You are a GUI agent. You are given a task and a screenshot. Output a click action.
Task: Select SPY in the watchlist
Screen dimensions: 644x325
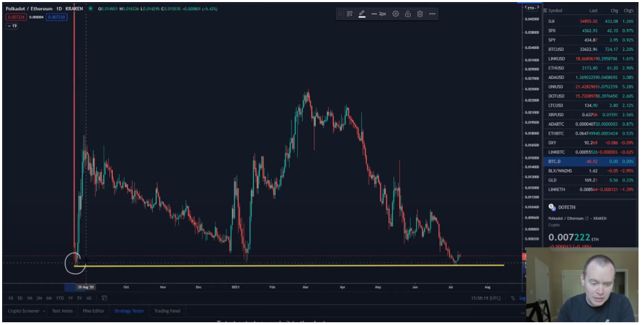590,40
